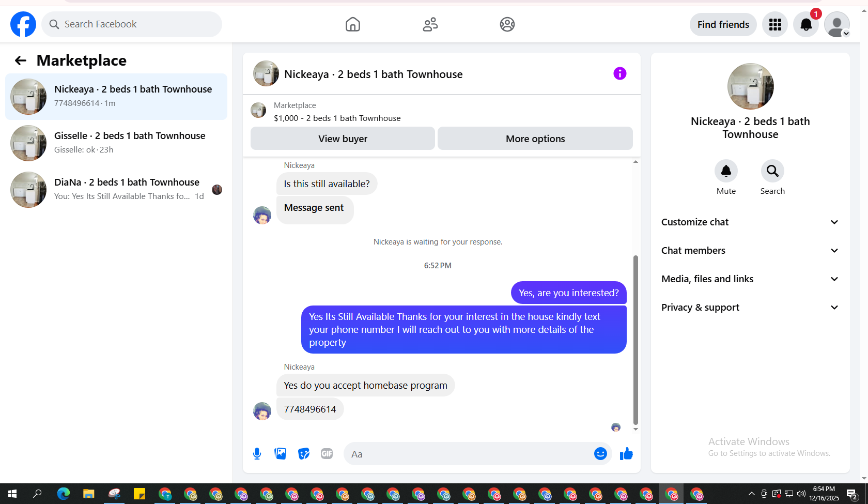Show hidden system tray icons
868x504 pixels.
752,494
